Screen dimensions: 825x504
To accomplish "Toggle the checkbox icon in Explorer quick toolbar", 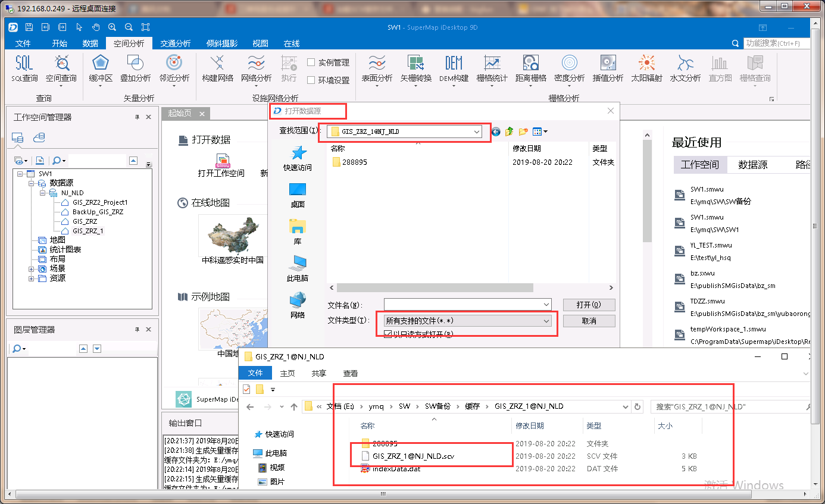I will point(246,389).
